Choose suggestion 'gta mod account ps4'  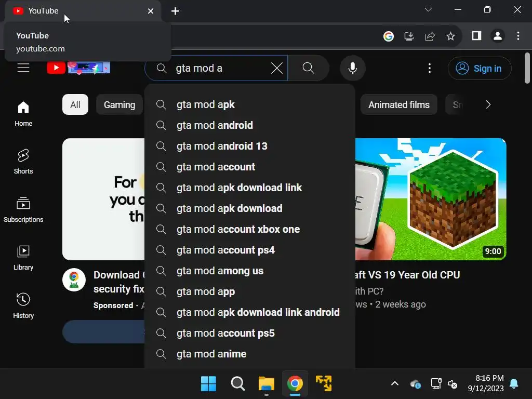point(250,250)
